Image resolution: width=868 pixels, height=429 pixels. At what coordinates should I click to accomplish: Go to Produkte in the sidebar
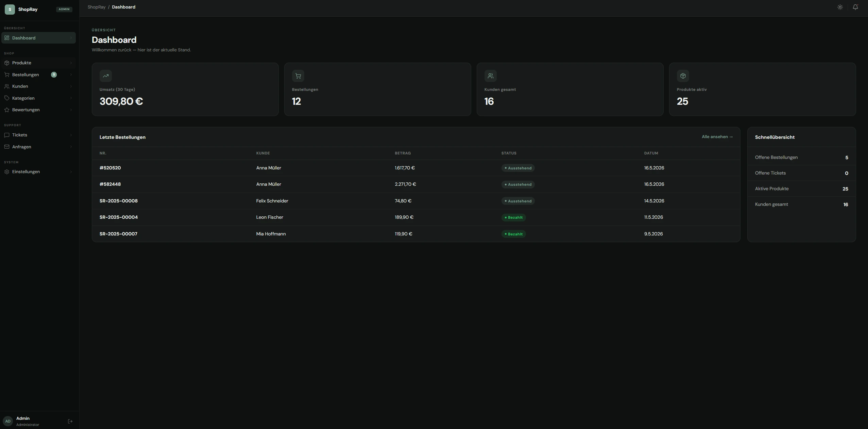click(38, 63)
